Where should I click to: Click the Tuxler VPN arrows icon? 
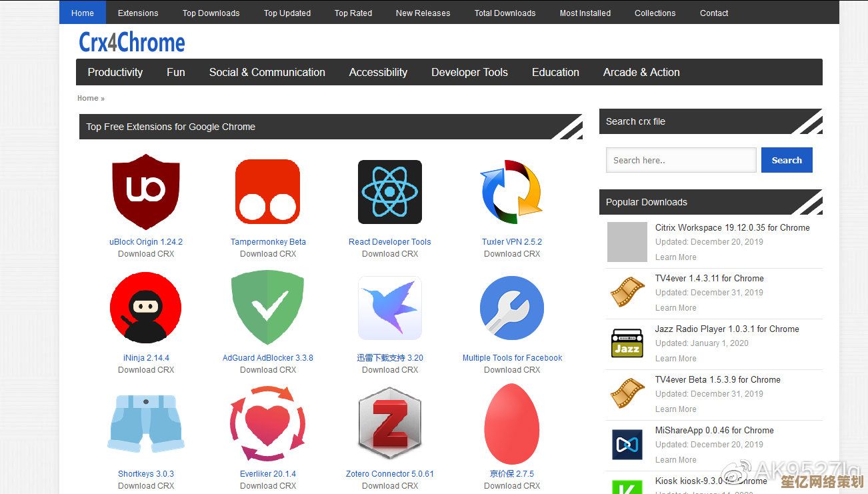coord(512,192)
